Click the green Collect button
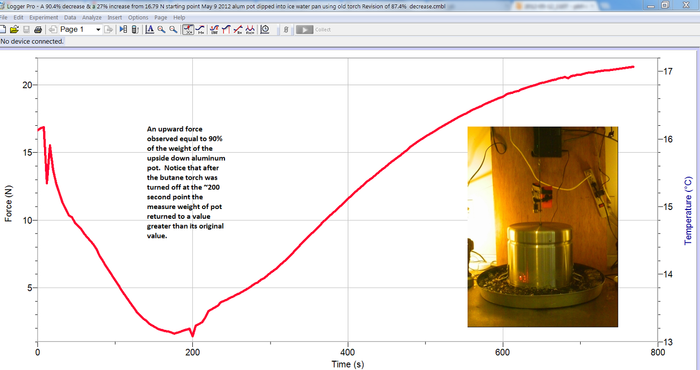The image size is (700, 370). 304,29
